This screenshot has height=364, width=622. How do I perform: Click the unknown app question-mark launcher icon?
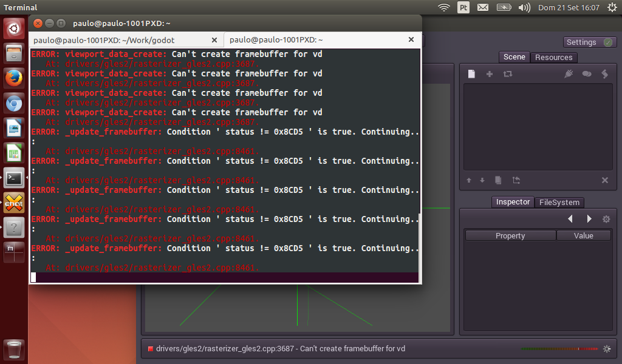point(14,228)
